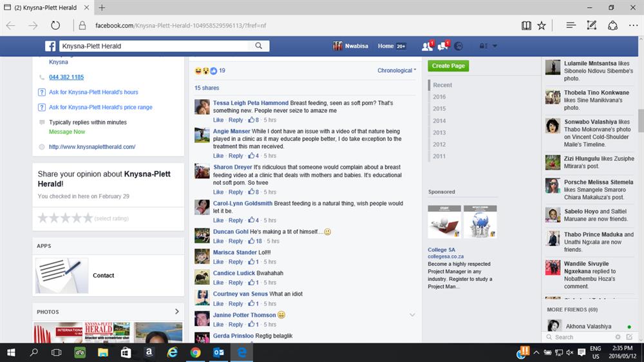Expand the account settings dropdown arrow

(x=495, y=46)
